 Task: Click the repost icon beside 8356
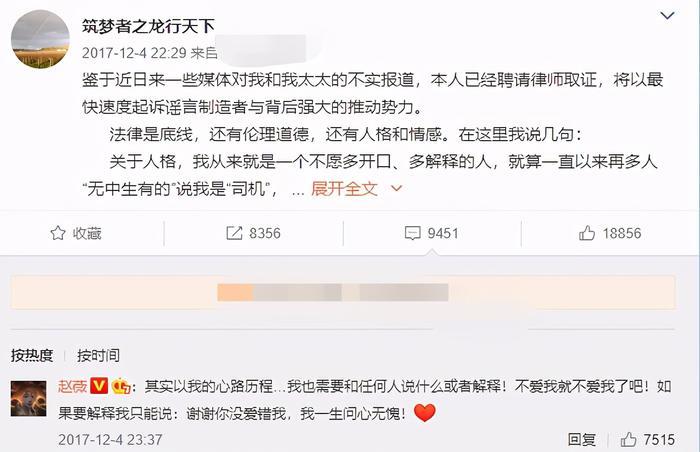pyautogui.click(x=234, y=233)
